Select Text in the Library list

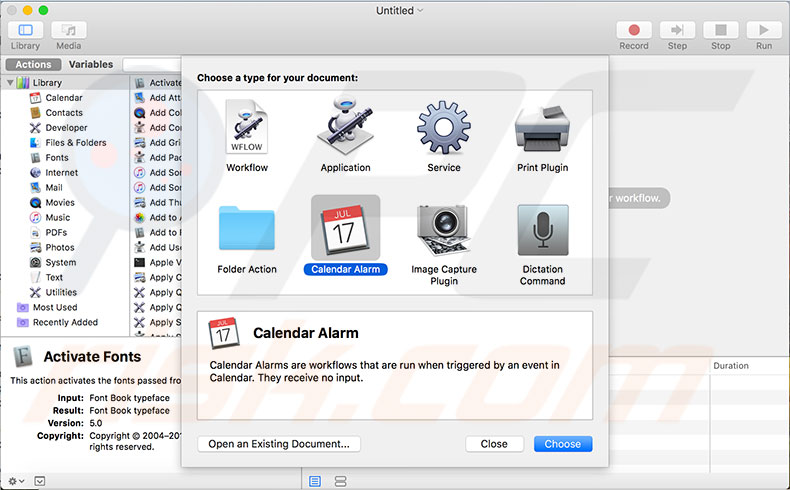[x=54, y=277]
